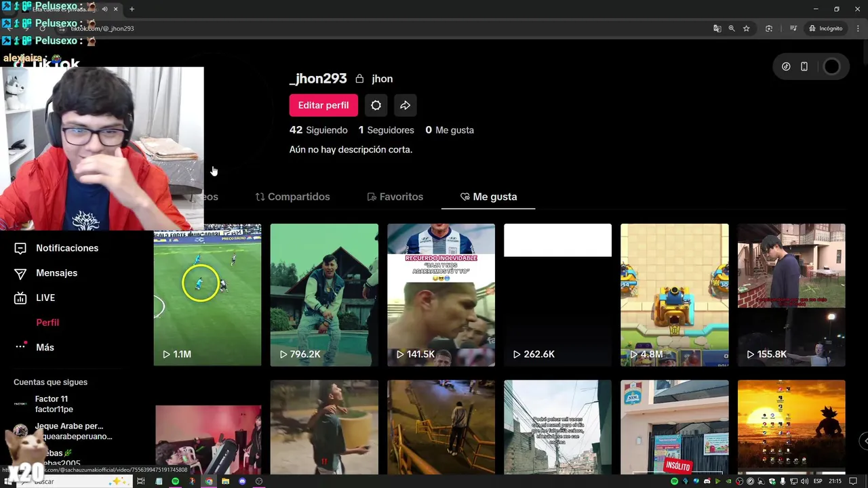Open the video with 141.5K views
The width and height of the screenshot is (868, 488).
point(441,295)
